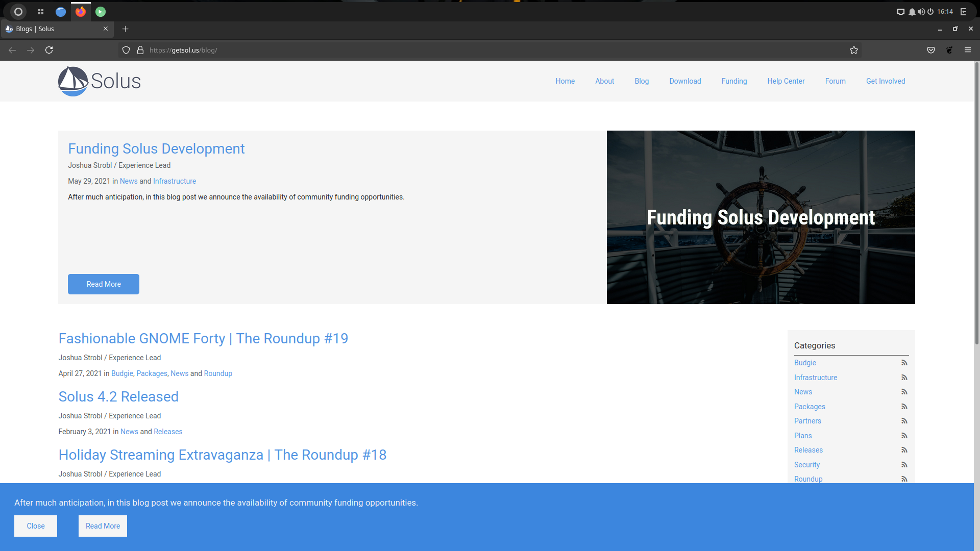Open the Forum navigation link

[x=835, y=81]
